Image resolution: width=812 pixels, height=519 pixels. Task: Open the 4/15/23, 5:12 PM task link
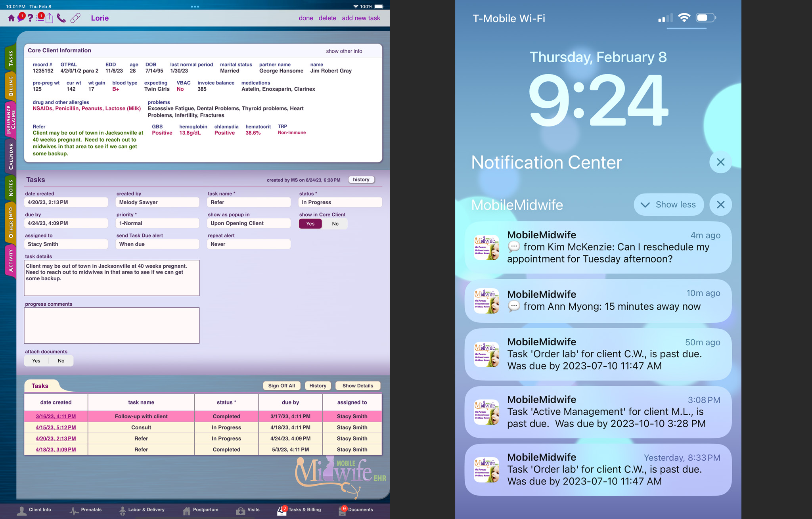pos(56,427)
